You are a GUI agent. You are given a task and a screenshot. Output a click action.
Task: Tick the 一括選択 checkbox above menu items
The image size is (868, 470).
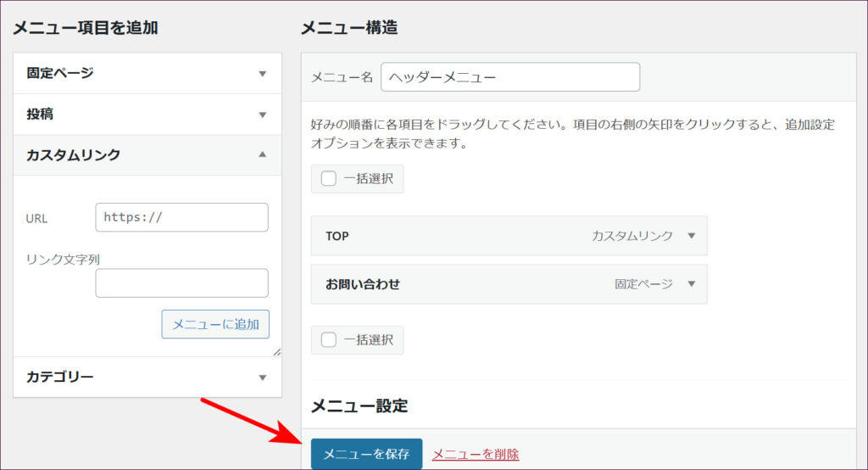(x=329, y=179)
